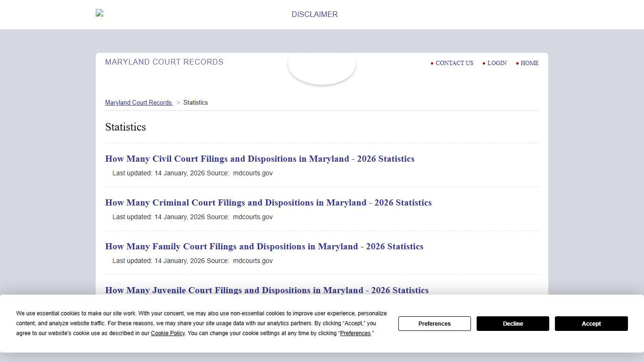Open the Civil Court Filings 2026 statistics article

coord(260,159)
